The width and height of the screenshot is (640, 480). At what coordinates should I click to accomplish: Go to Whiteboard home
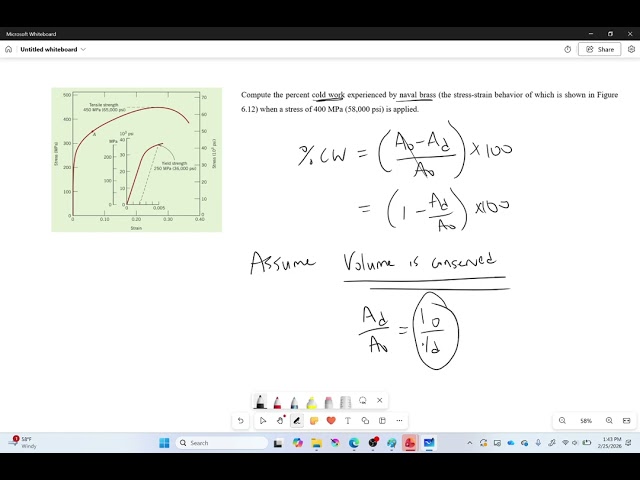(x=9, y=49)
